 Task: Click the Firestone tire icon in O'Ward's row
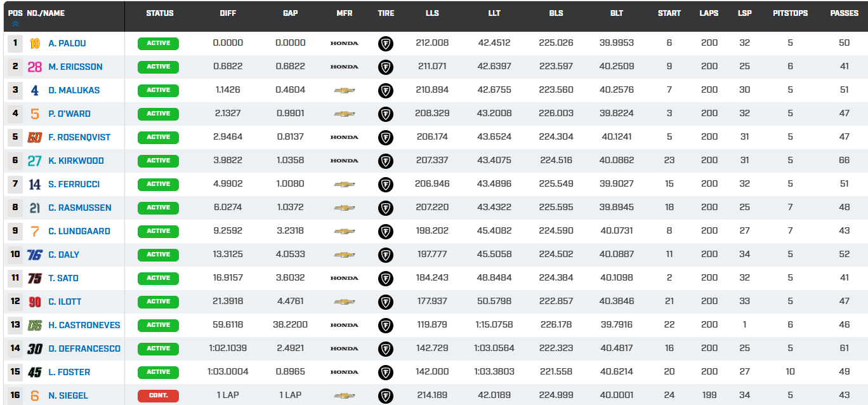pyautogui.click(x=385, y=114)
